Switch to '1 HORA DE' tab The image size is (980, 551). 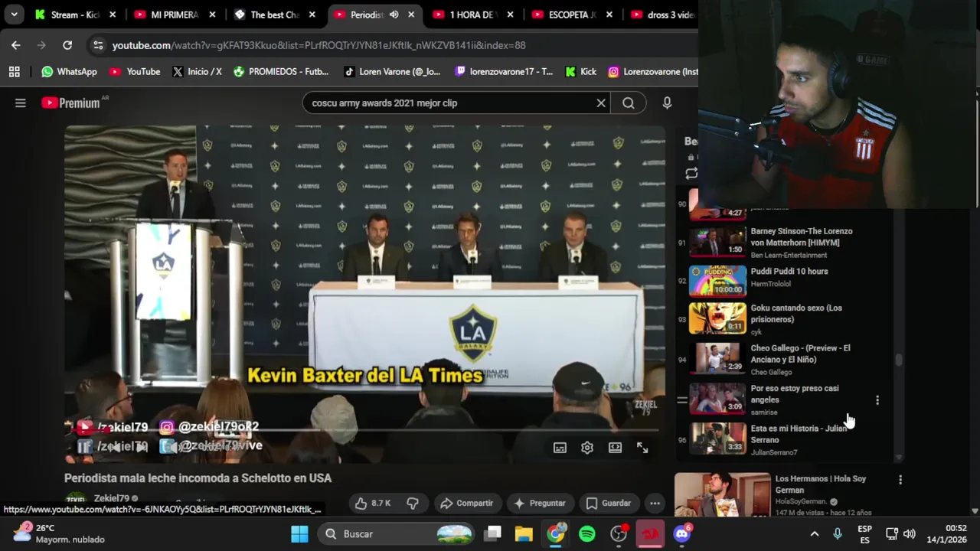pyautogui.click(x=473, y=15)
